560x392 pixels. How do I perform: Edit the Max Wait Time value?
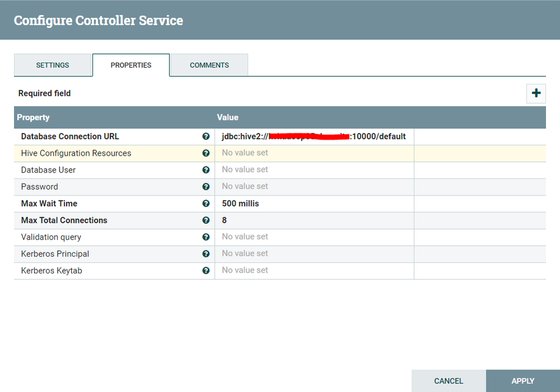click(314, 204)
